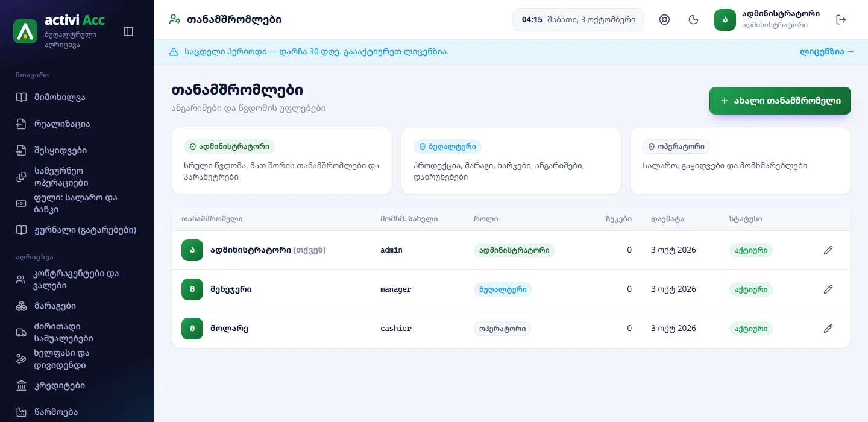
Task: Open help via the lifebuoy icon
Action: click(665, 20)
